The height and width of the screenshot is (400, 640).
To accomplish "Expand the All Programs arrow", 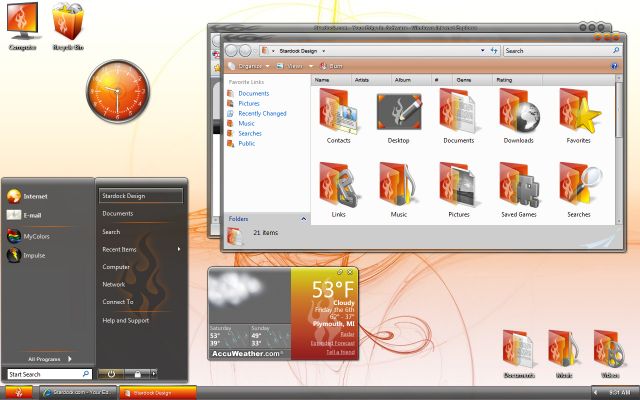I will click(x=70, y=359).
